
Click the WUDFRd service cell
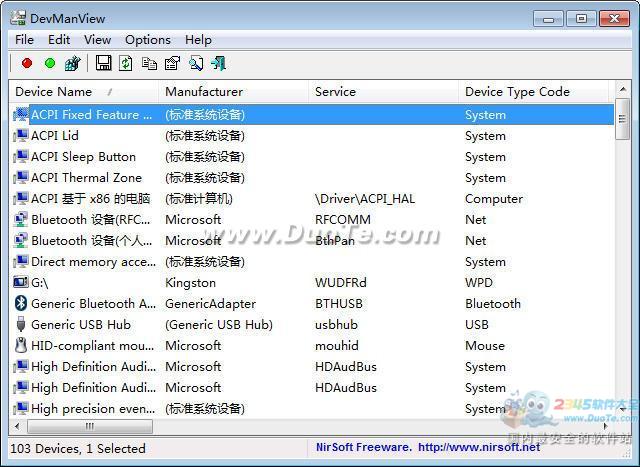pyautogui.click(x=341, y=282)
